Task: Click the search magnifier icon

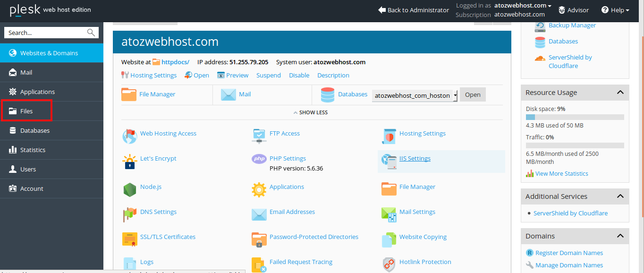Action: tap(91, 33)
